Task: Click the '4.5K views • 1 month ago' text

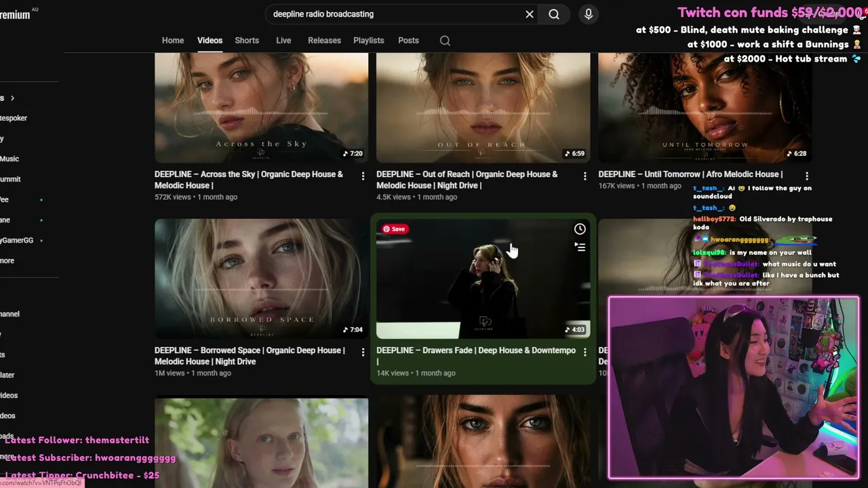Action: click(417, 197)
